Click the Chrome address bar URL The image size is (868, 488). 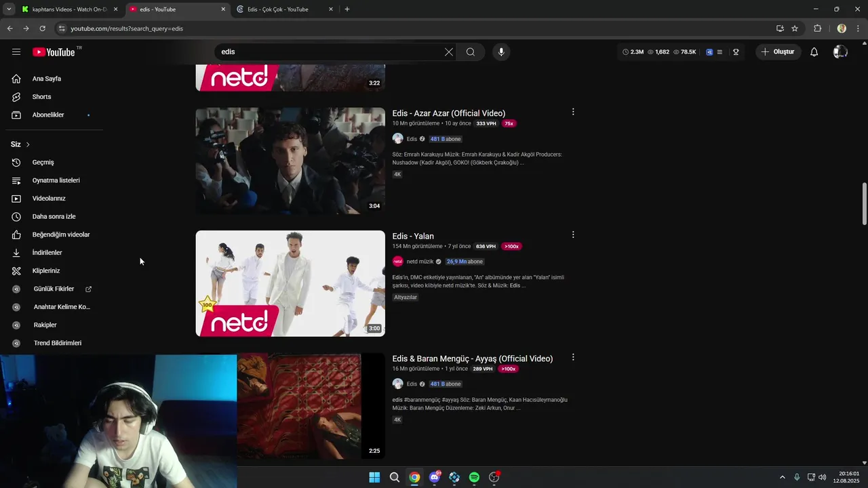tap(127, 28)
